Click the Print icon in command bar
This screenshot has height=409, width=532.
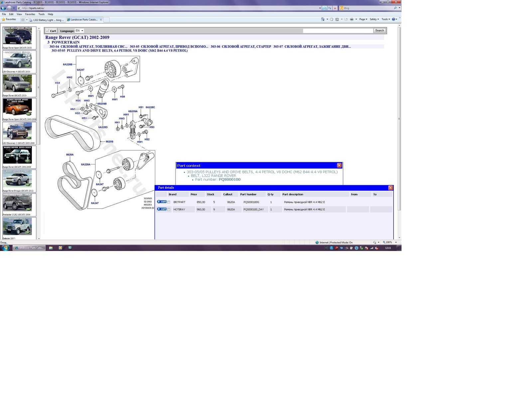[x=352, y=19]
